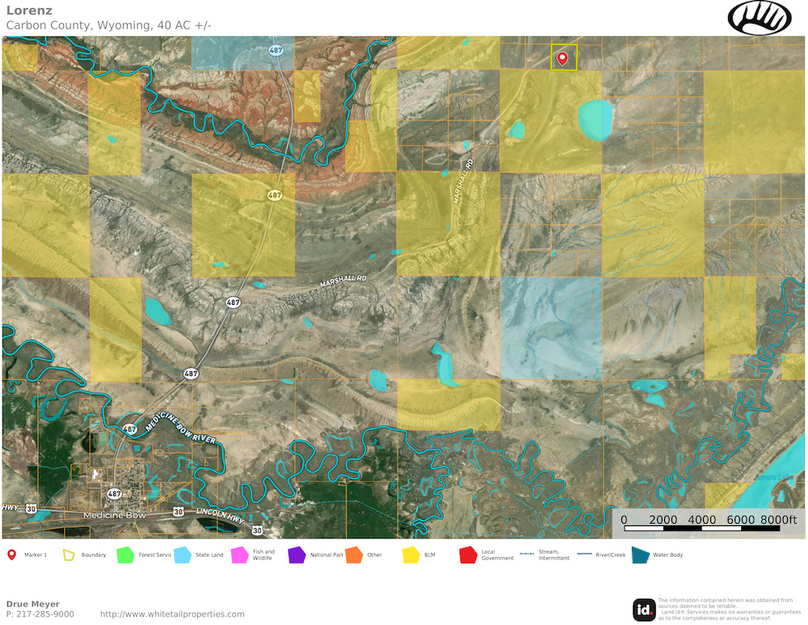The width and height of the screenshot is (808, 625).
Task: Click the phone number 217-285-9000
Action: [x=40, y=614]
